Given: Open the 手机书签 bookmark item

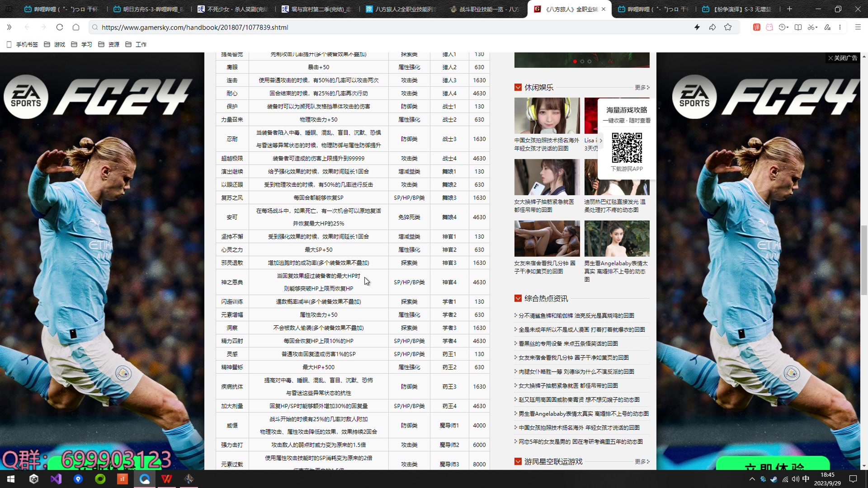Looking at the screenshot, I should point(23,44).
